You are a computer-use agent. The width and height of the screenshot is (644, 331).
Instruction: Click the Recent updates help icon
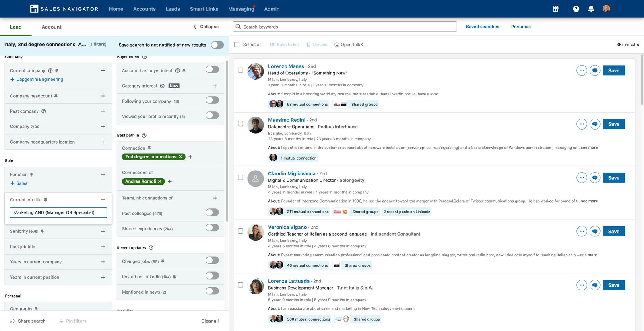pyautogui.click(x=151, y=248)
